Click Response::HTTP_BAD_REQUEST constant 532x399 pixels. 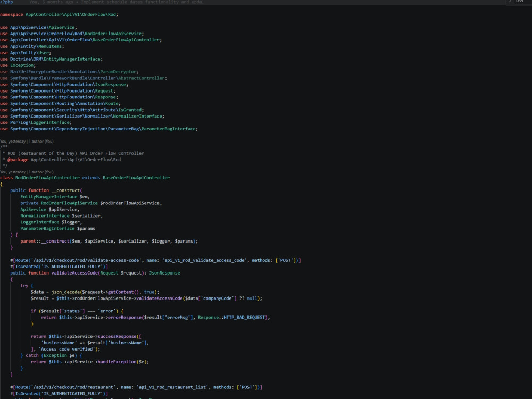pos(231,318)
